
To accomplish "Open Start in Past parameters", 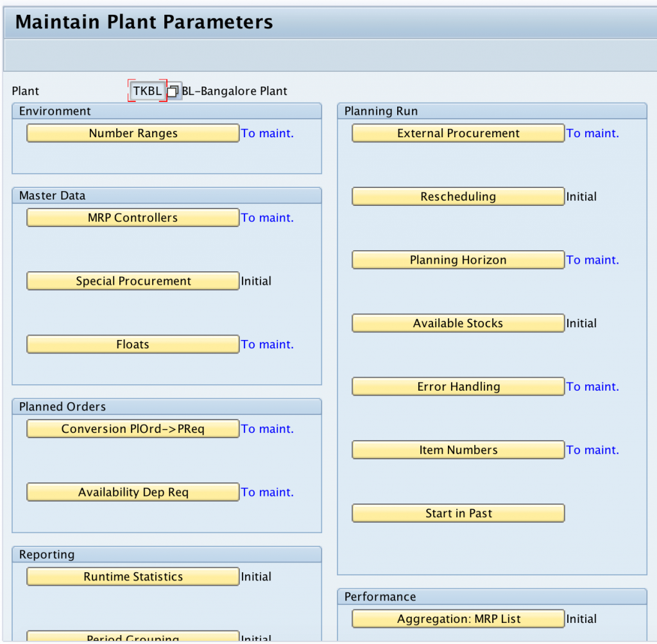I will 457,513.
